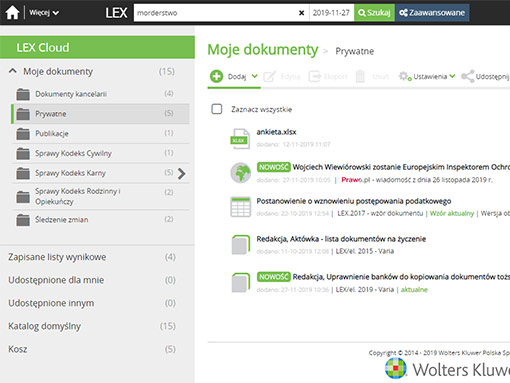Viewport: 510px width, 383px height.
Task: Click folder icon beside Sprawy Kodeks Cywilny
Action: pyautogui.click(x=23, y=153)
